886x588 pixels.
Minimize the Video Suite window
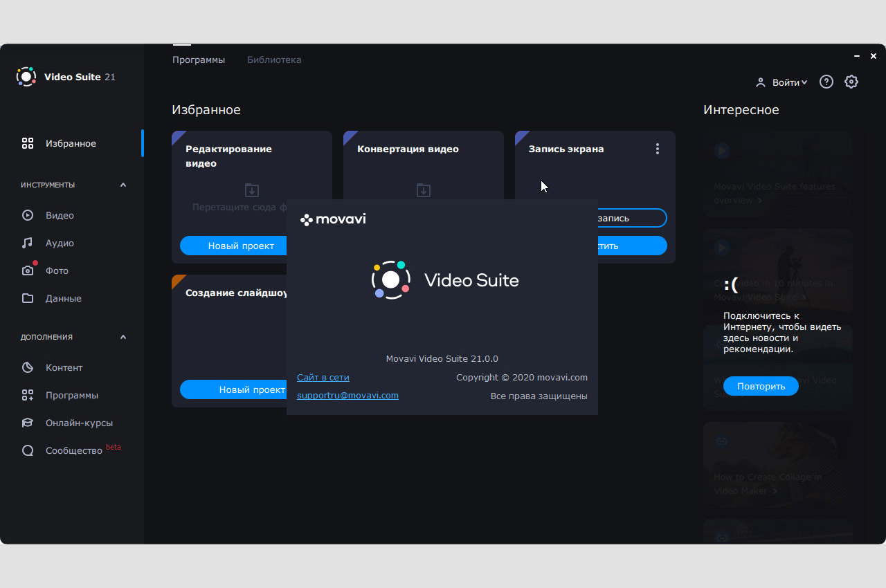coord(858,56)
